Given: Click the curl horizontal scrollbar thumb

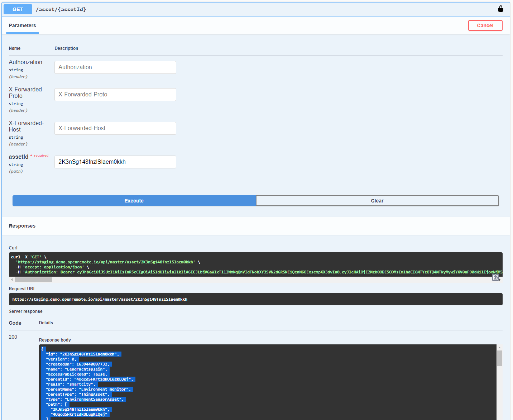Looking at the screenshot, I should coord(34,280).
